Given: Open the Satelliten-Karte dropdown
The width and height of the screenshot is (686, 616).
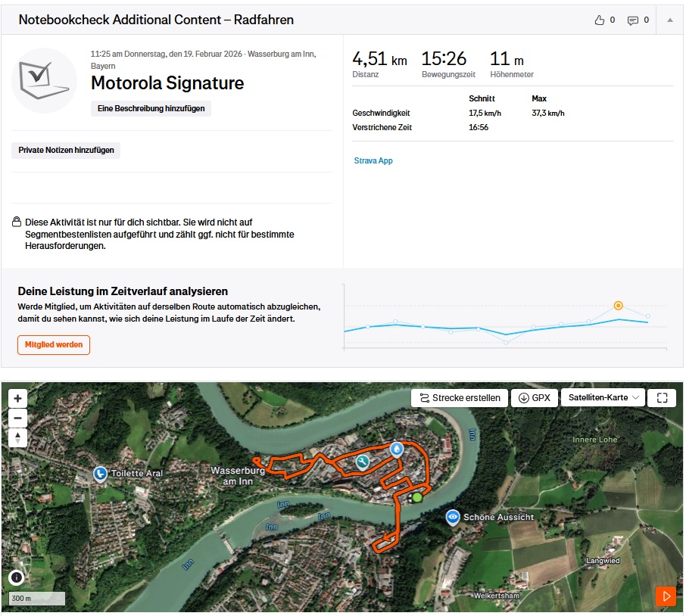Looking at the screenshot, I should (x=603, y=398).
